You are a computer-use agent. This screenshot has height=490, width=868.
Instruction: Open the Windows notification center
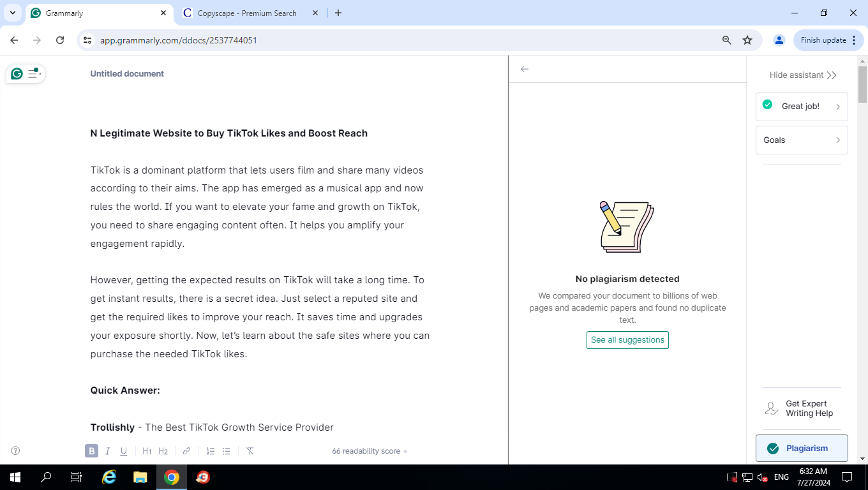coord(847,477)
